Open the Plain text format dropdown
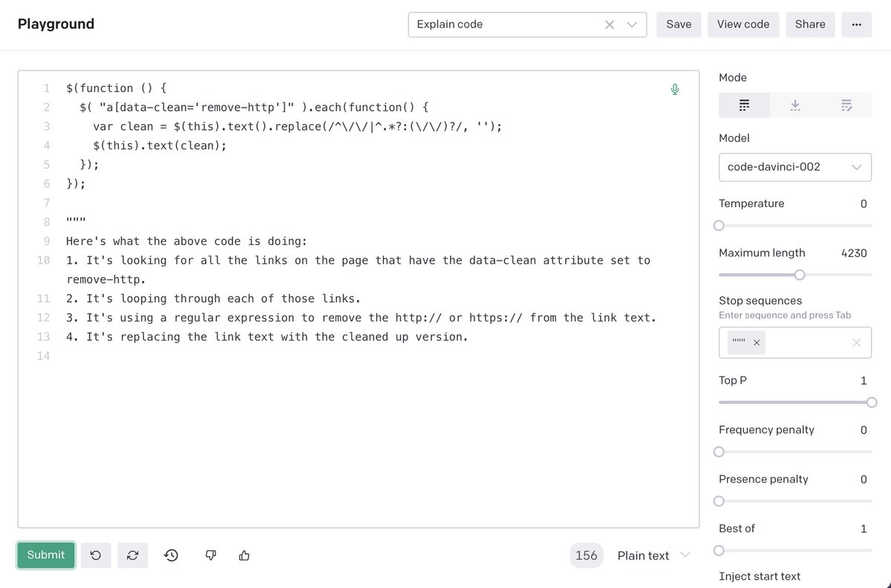 [x=653, y=555]
